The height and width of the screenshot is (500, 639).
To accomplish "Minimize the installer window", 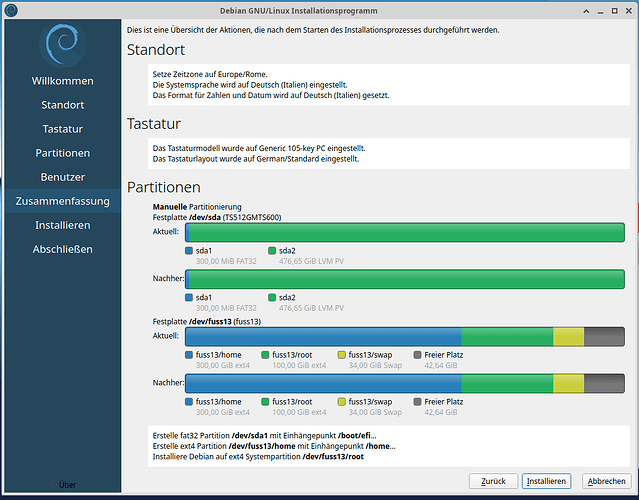I will tap(600, 11).
